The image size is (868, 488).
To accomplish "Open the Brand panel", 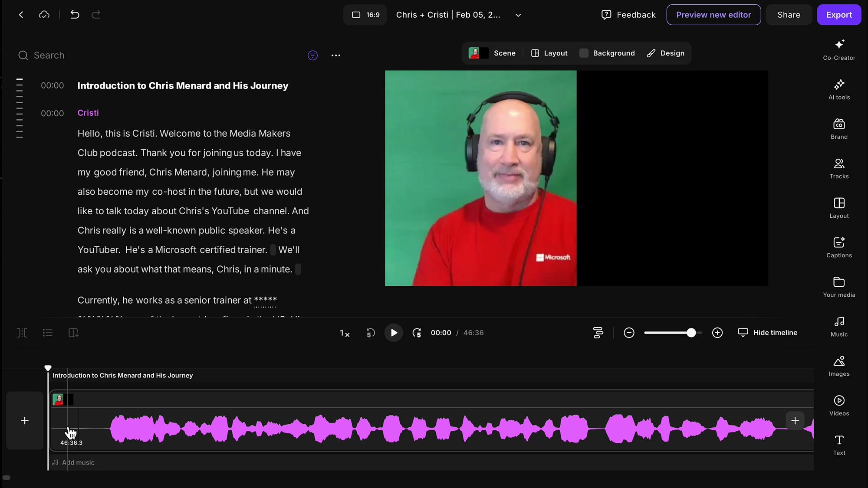I will pyautogui.click(x=838, y=128).
